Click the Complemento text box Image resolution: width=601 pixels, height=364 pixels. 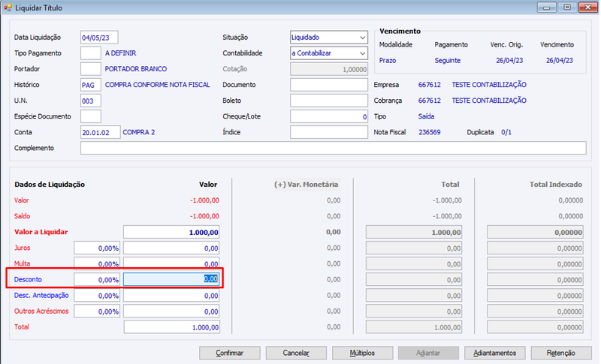pos(333,148)
